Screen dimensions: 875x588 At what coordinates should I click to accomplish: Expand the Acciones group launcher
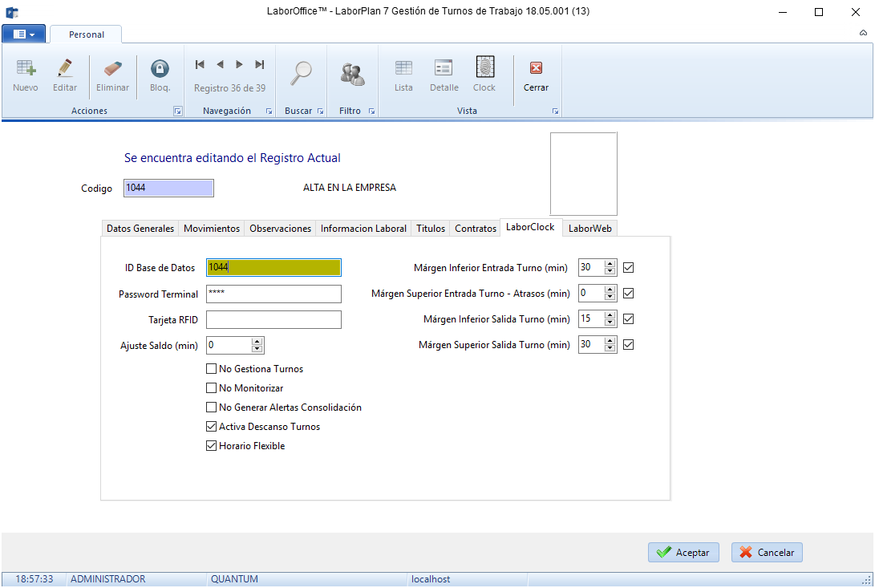177,112
